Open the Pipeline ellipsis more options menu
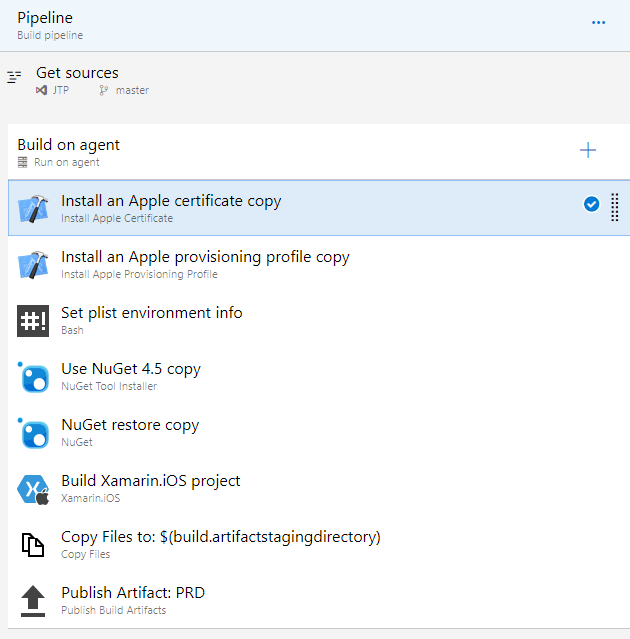Image resolution: width=630 pixels, height=639 pixels. 598,22
